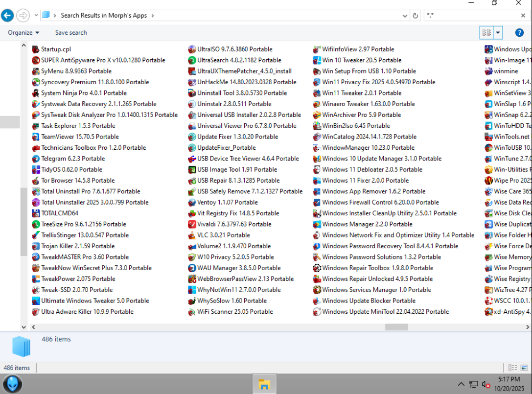Open the clock showing 5:17 PM

(x=509, y=384)
